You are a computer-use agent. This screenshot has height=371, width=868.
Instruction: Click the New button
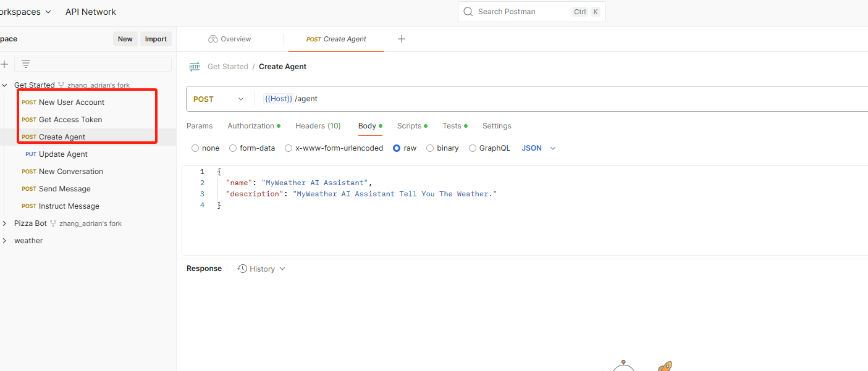[125, 39]
